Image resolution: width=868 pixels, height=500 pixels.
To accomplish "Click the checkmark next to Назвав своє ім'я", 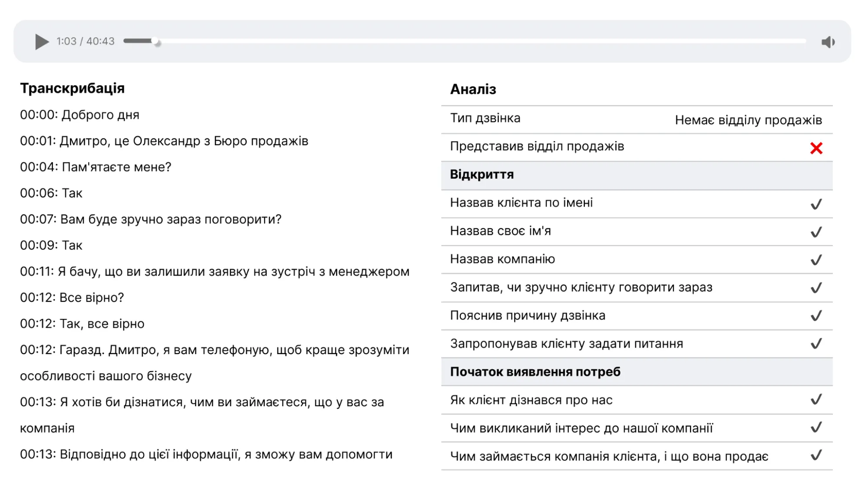I will [x=816, y=232].
